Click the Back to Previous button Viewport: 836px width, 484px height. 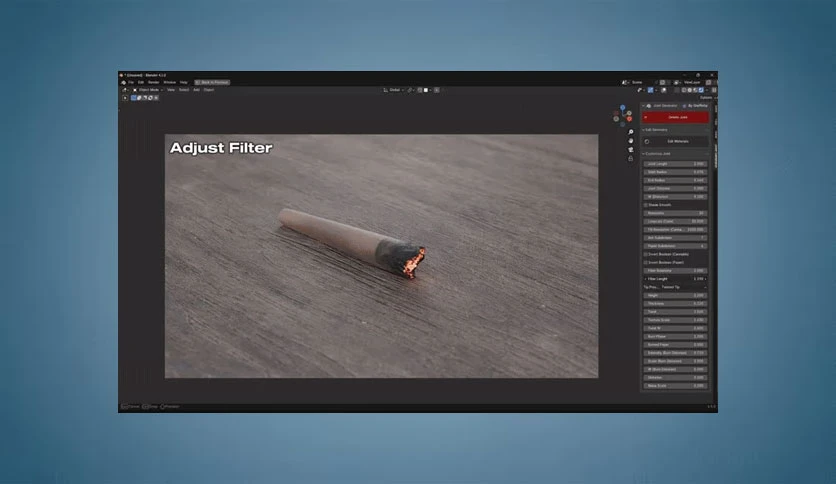coord(212,83)
